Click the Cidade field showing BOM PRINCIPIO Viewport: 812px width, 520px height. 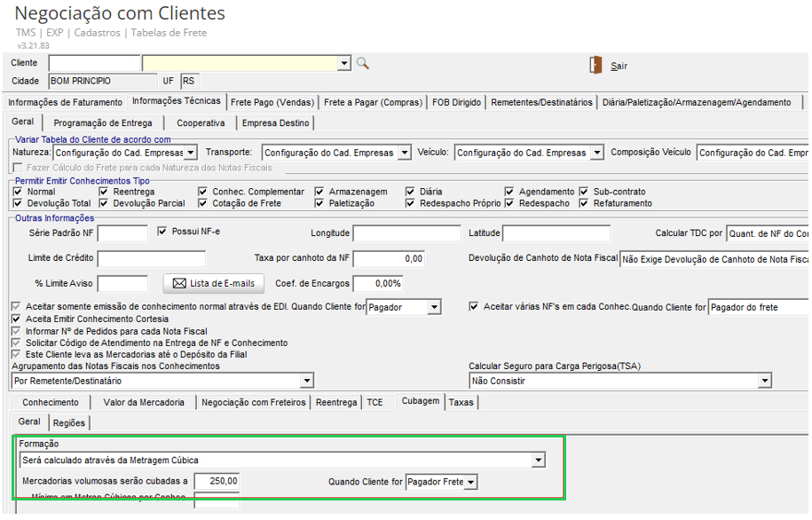pos(103,82)
